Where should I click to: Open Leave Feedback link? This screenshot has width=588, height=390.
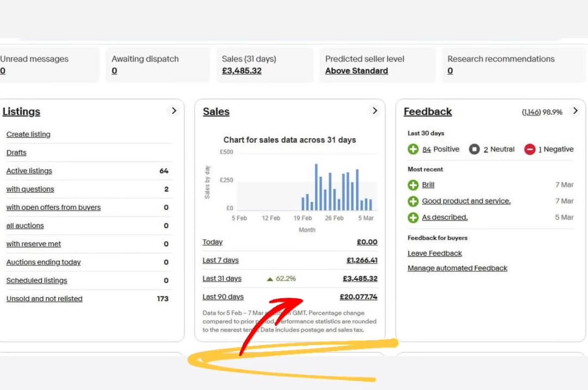pyautogui.click(x=434, y=253)
